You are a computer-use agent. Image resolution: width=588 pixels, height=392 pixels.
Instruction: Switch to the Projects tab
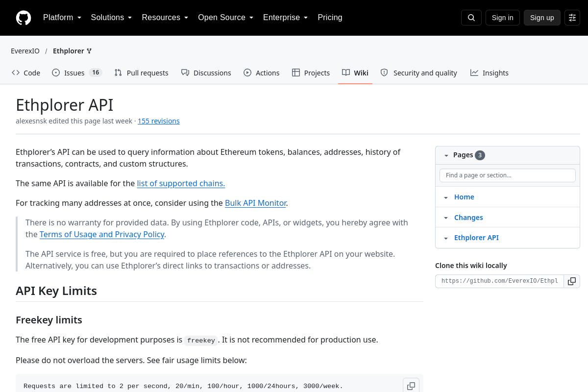tap(311, 73)
